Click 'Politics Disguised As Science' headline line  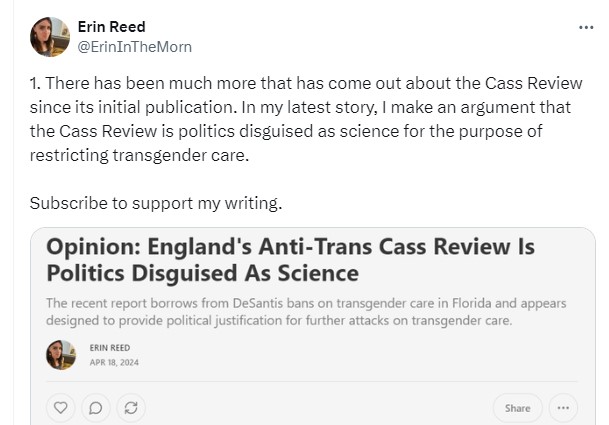(202, 272)
